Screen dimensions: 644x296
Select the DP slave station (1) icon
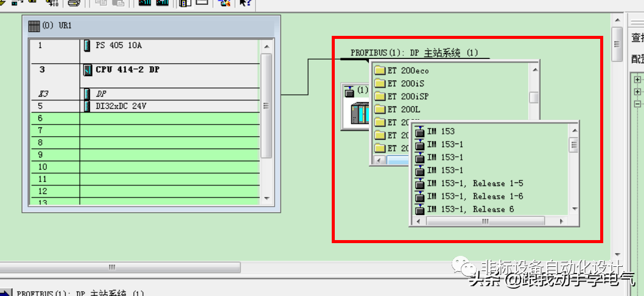[349, 91]
